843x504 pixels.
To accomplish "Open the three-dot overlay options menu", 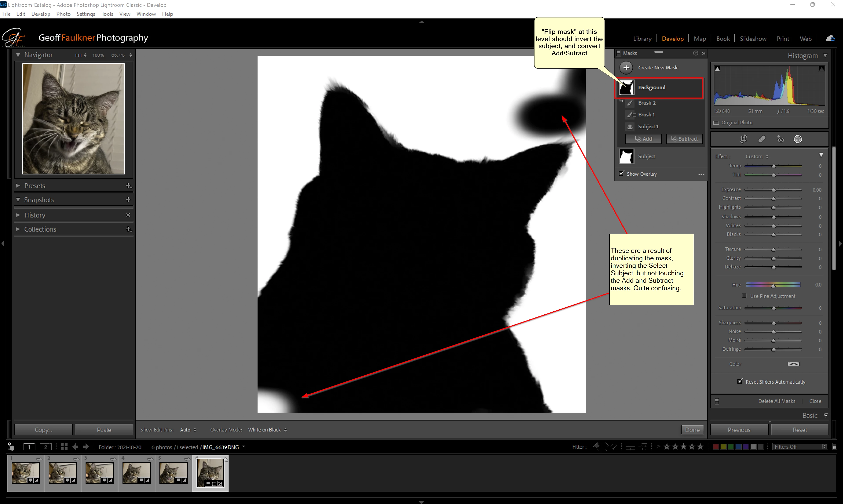I will (x=701, y=174).
